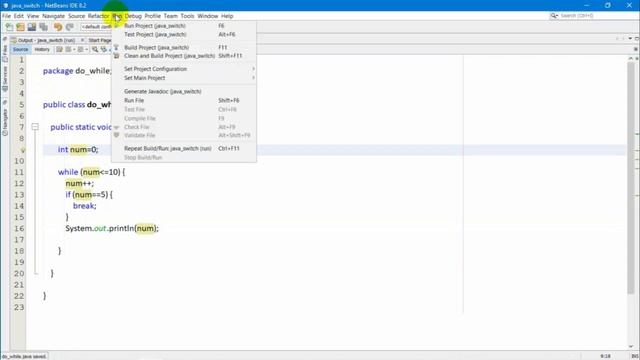Open the Debug menu
The height and width of the screenshot is (360, 640).
tap(133, 16)
